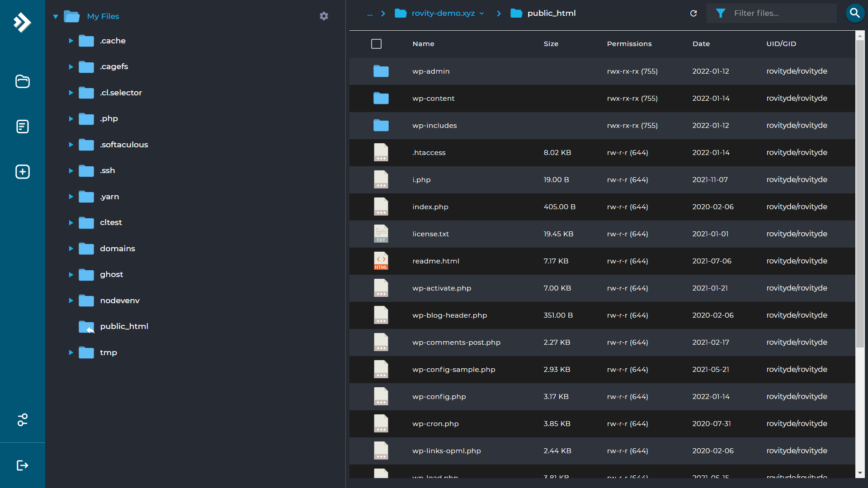868x488 pixels.
Task: Click the public_html breadcrumb folder icon
Action: point(516,13)
